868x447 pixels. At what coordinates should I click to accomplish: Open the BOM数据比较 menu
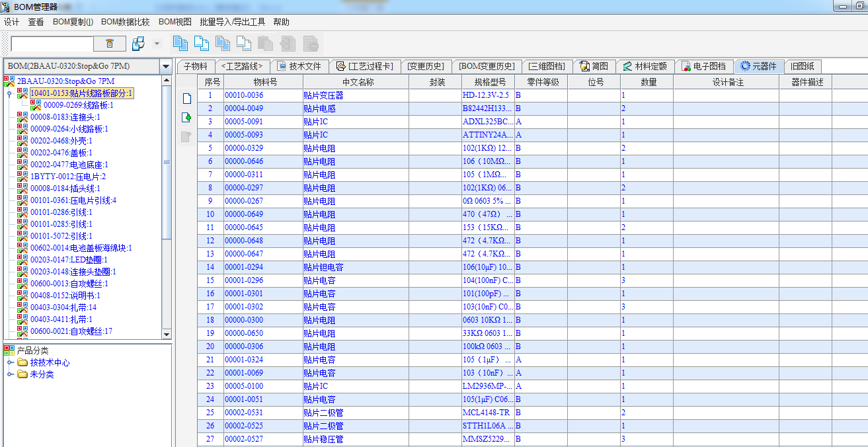[126, 22]
